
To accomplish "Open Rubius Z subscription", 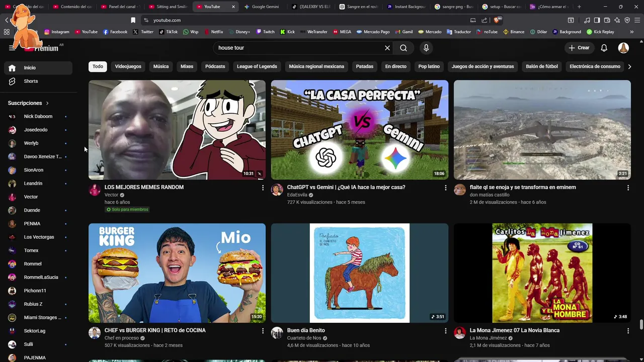I will pyautogui.click(x=38, y=304).
